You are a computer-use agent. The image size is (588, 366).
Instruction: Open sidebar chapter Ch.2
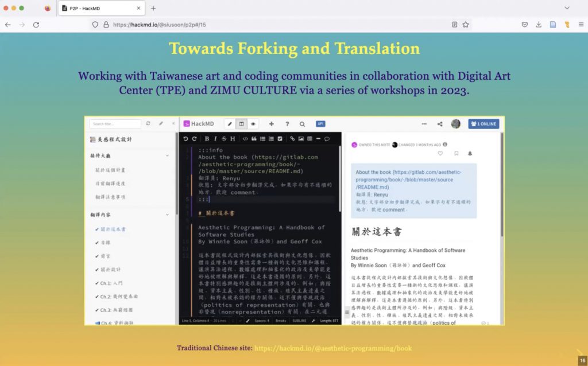point(119,297)
